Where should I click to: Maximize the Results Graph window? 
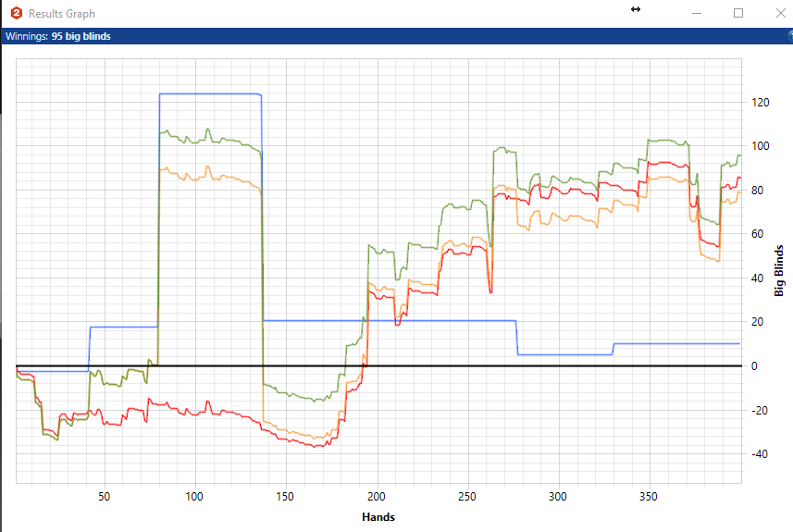coord(738,13)
